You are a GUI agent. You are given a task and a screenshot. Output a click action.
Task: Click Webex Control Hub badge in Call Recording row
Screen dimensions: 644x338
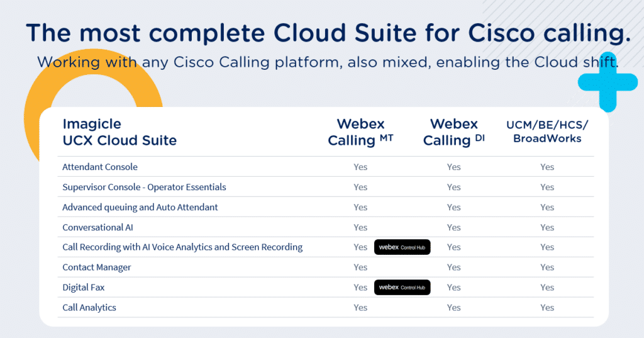click(402, 247)
